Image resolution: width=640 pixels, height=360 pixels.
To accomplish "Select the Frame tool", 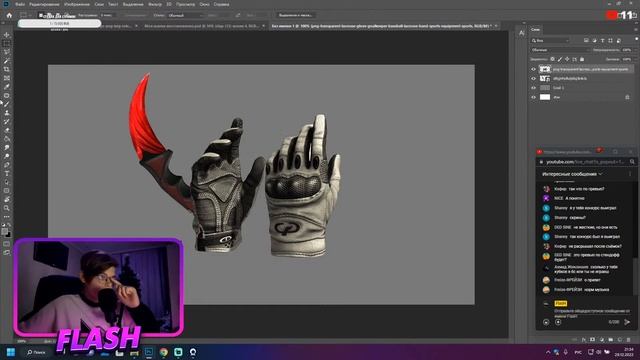I will pos(7,78).
